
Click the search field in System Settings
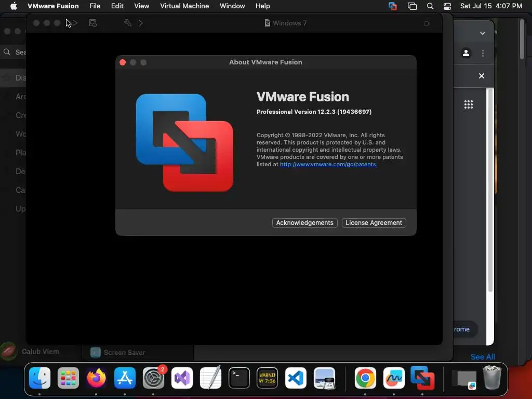(x=14, y=52)
